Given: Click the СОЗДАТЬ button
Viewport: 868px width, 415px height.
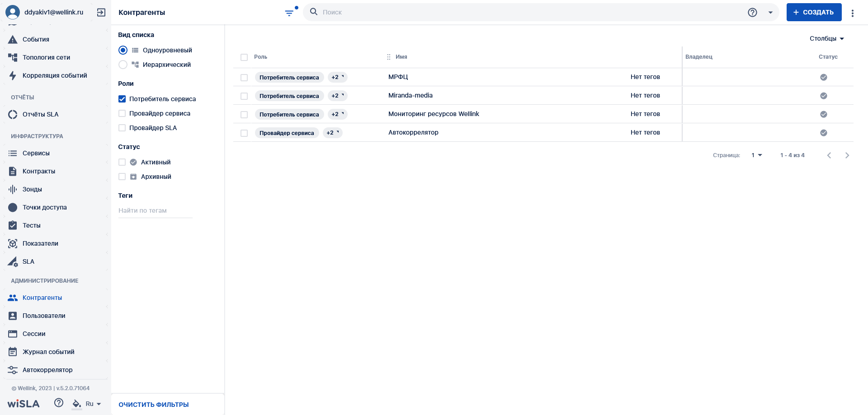Looking at the screenshot, I should pyautogui.click(x=814, y=12).
